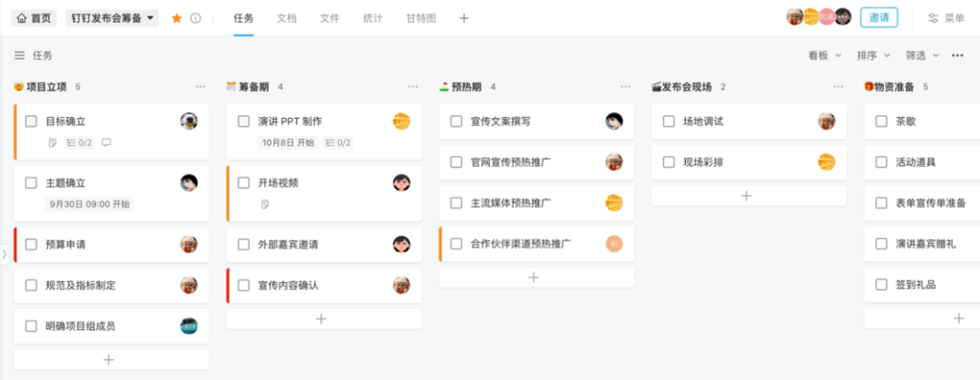Switch to the 甘特图 tab
This screenshot has width=980, height=380.
pos(421,18)
